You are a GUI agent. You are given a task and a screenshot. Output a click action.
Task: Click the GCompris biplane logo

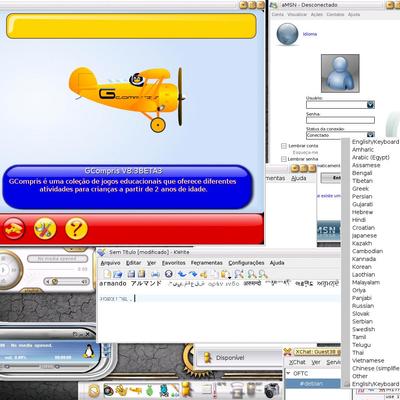[127, 99]
